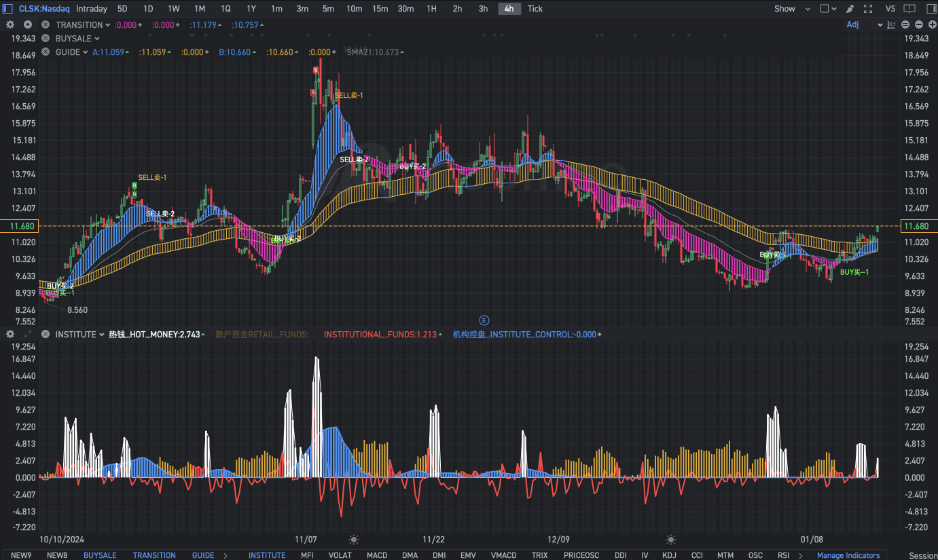Viewport: 938px width, 560px height.
Task: Show more sub indicators arrow
Action: [x=801, y=555]
